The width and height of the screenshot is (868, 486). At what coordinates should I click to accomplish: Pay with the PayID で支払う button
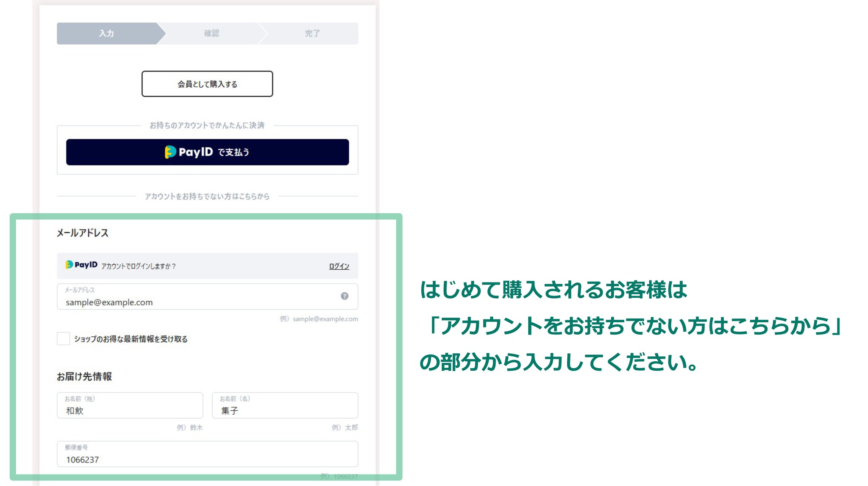207,152
